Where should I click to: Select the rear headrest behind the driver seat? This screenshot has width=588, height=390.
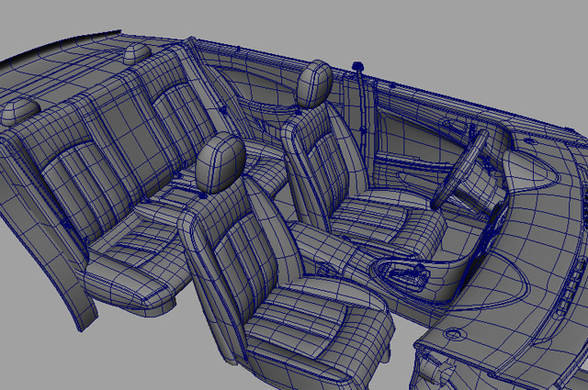[137, 53]
